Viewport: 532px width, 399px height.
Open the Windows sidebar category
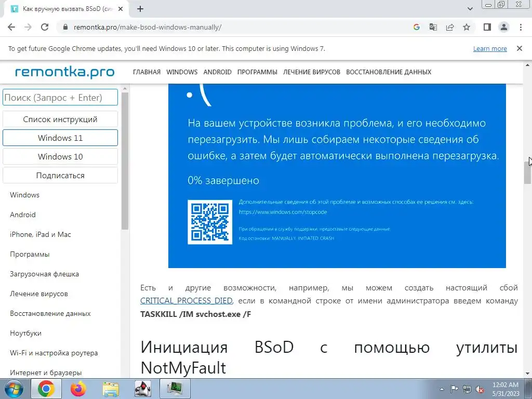click(24, 195)
